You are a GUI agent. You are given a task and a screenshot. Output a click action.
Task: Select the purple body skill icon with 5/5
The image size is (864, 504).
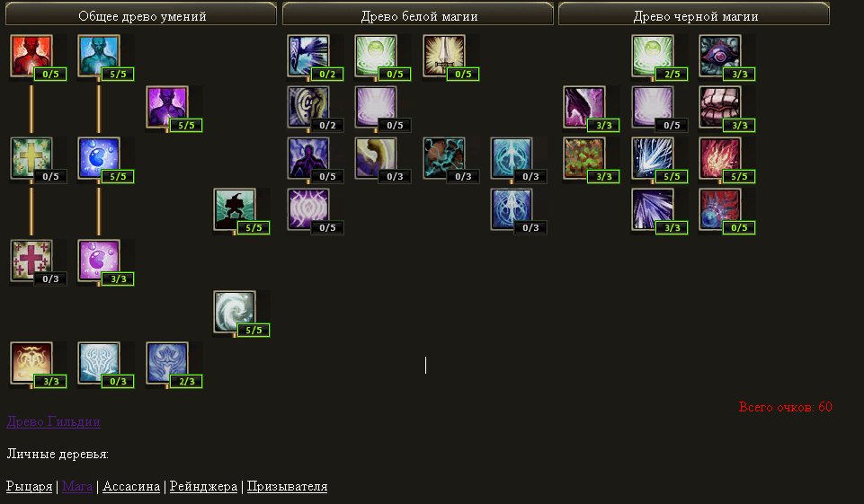(167, 107)
